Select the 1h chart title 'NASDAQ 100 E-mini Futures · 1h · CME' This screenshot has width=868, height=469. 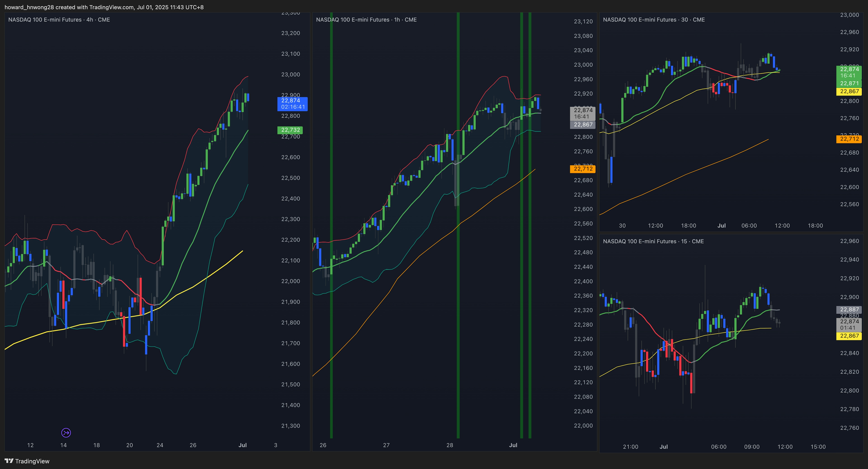pyautogui.click(x=366, y=19)
